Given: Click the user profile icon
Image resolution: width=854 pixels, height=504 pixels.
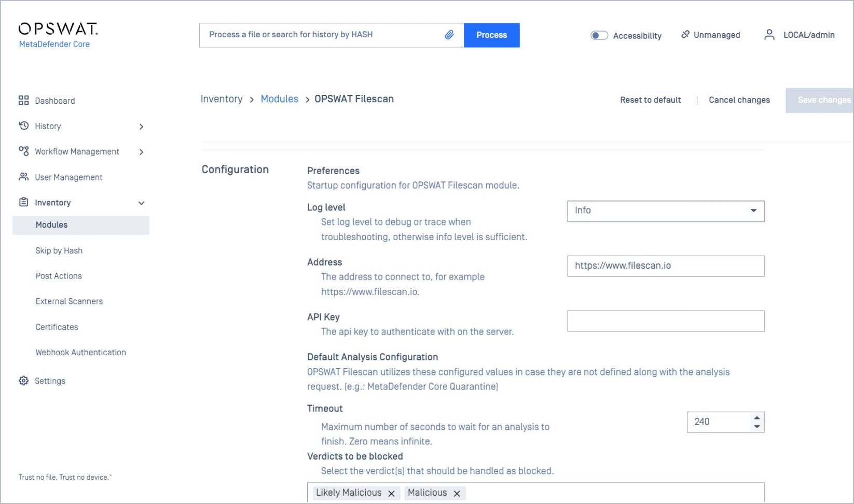Looking at the screenshot, I should click(769, 35).
